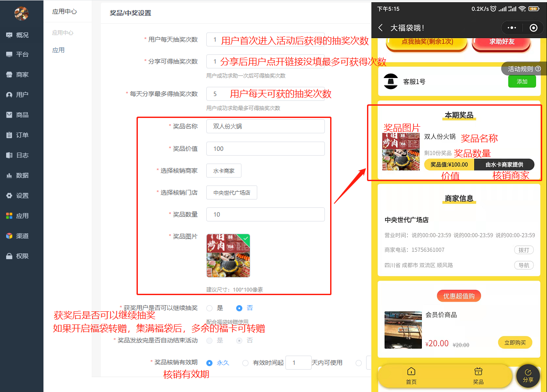547x392 pixels.
Task: Select 否 for 获奖用户是否可以继续抽奖
Action: (x=239, y=308)
